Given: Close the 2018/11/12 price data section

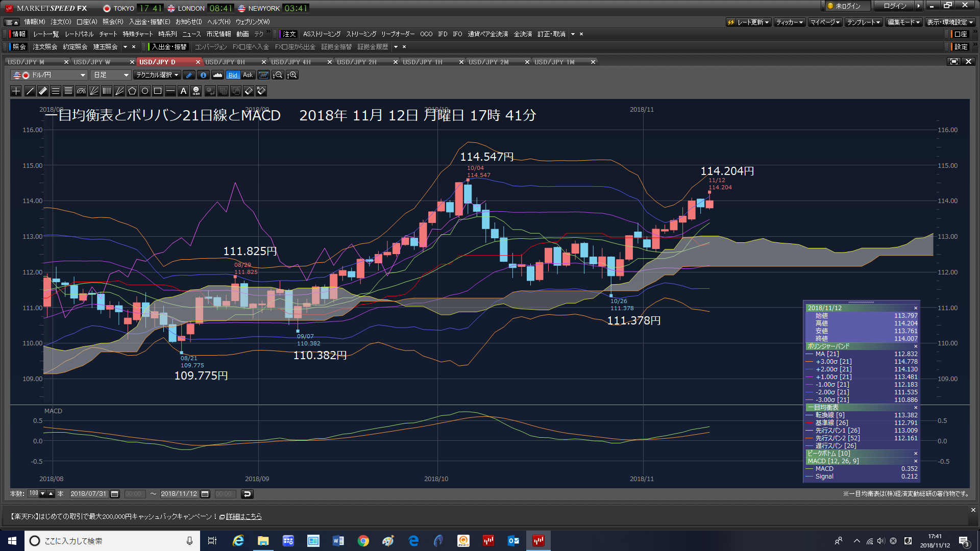Looking at the screenshot, I should pos(915,308).
